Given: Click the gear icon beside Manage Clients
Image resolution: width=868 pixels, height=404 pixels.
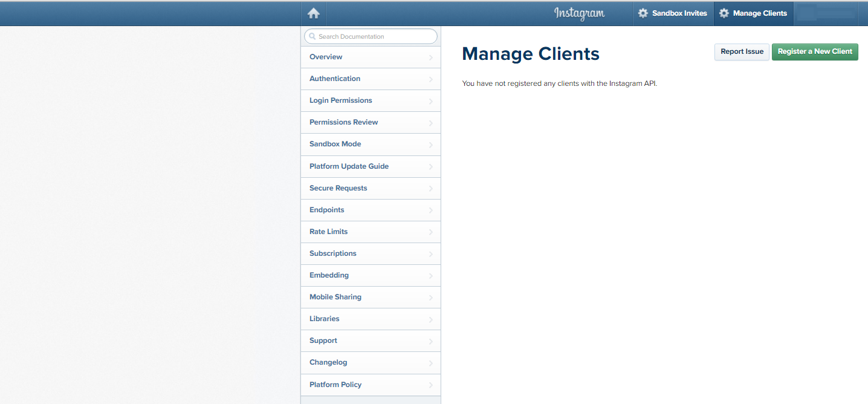Looking at the screenshot, I should click(724, 13).
